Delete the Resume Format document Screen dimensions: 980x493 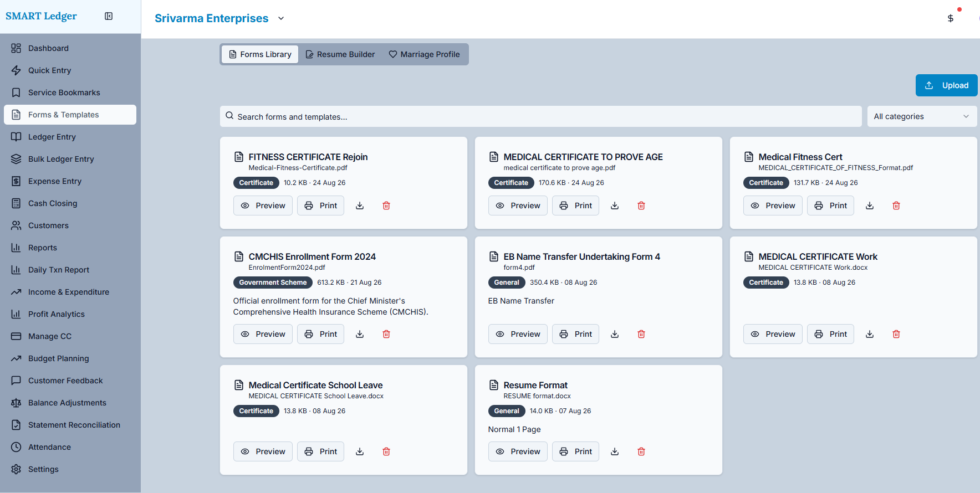641,451
